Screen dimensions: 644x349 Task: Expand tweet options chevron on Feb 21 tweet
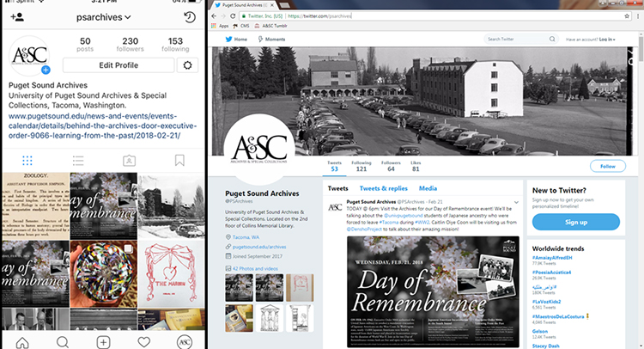tap(516, 202)
